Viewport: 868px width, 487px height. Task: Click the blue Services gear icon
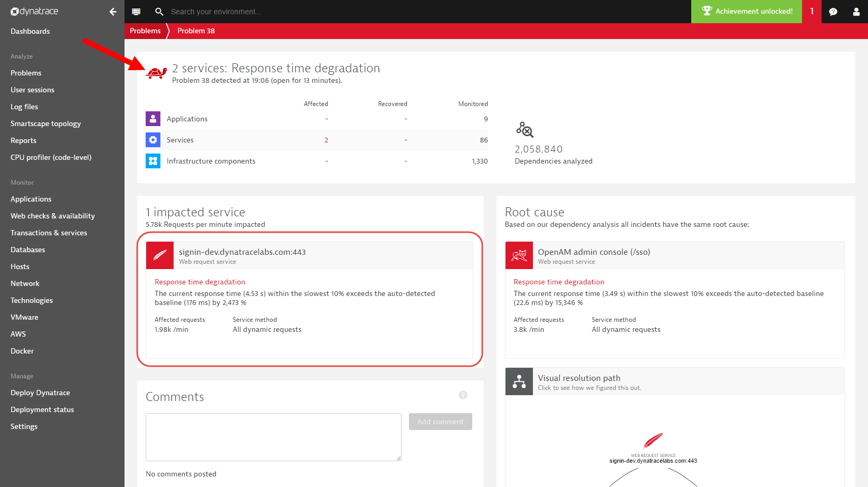coord(153,140)
